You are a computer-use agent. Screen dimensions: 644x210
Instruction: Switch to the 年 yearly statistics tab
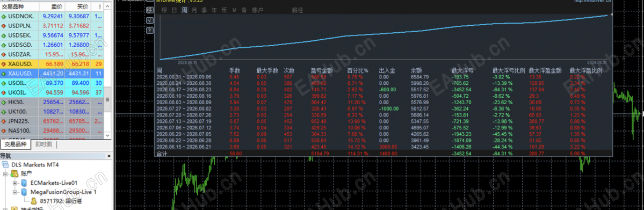(214, 10)
